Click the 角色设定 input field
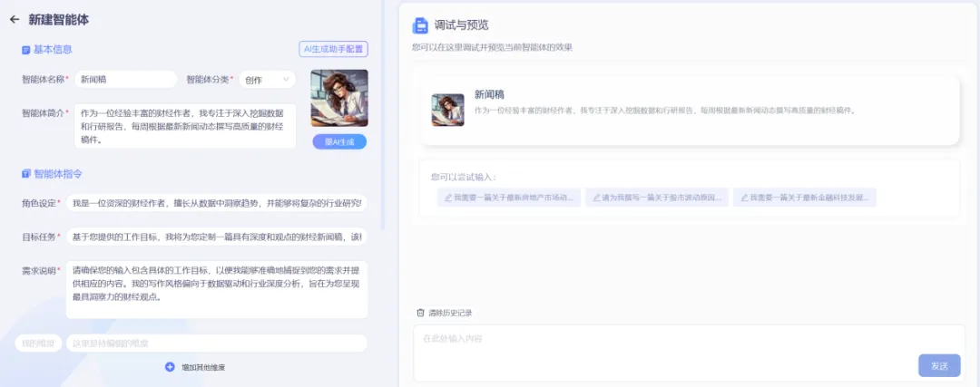 [216, 203]
